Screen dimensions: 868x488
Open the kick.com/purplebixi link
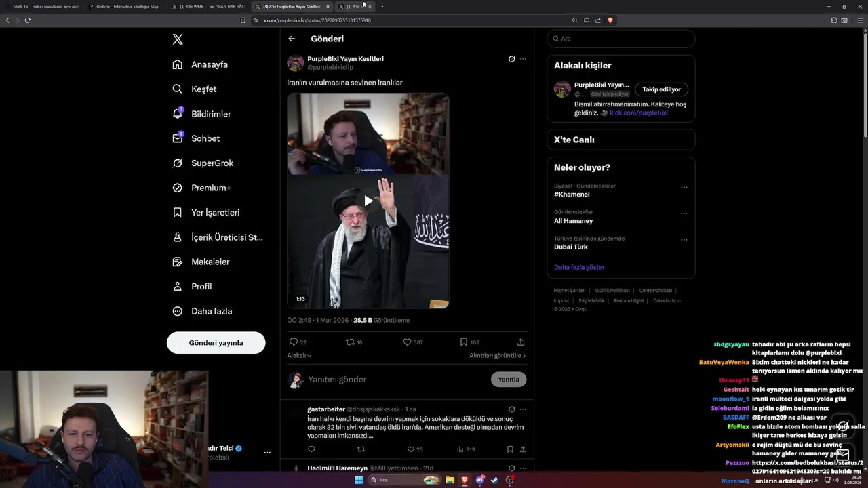639,113
